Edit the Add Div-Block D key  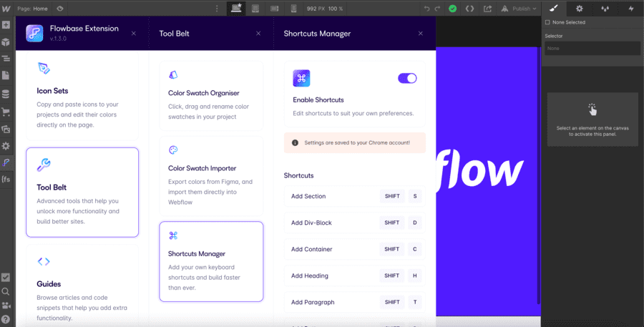[x=415, y=223]
